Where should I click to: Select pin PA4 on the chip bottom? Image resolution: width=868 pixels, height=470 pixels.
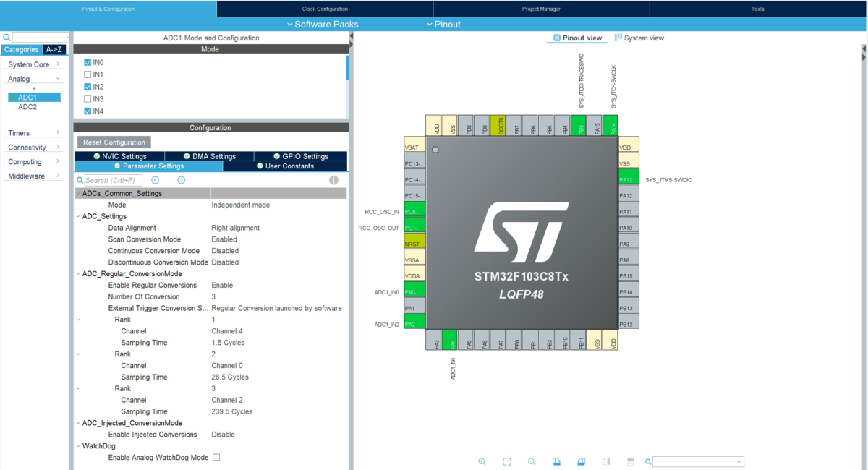pyautogui.click(x=449, y=340)
